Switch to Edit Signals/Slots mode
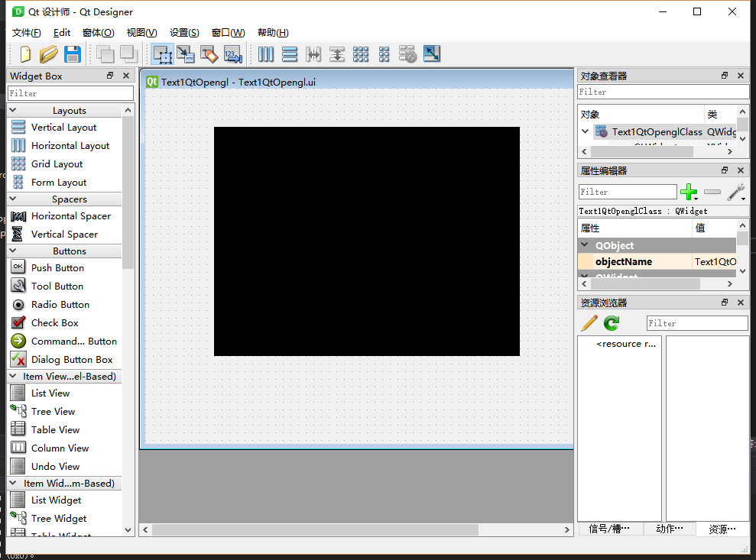The height and width of the screenshot is (560, 756). tap(186, 54)
